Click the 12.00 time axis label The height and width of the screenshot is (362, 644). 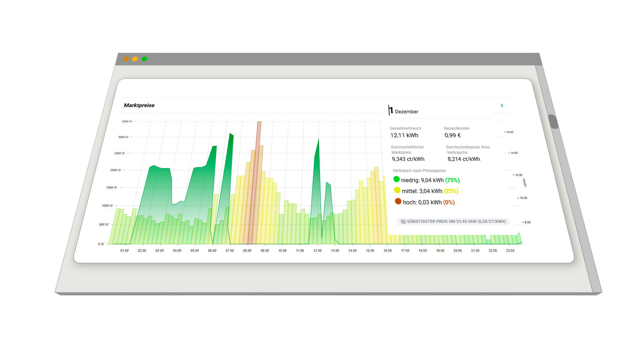pyautogui.click(x=317, y=251)
